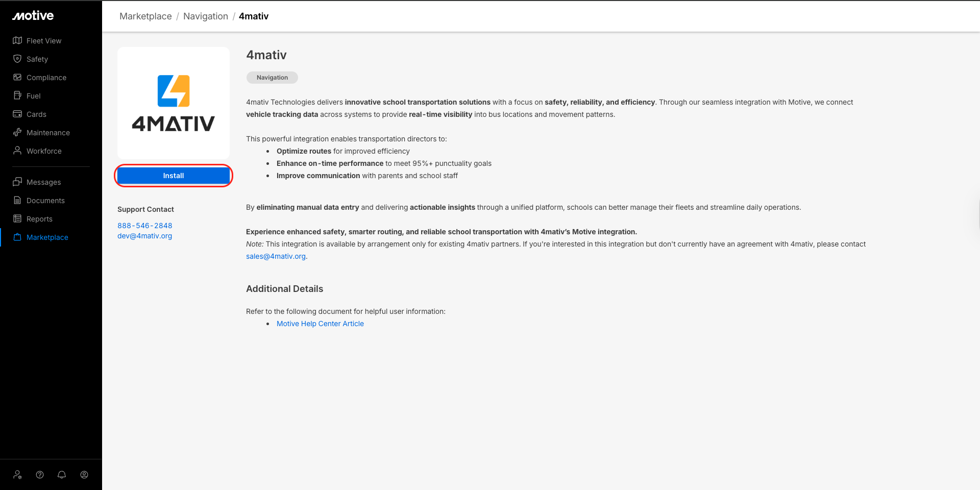This screenshot has width=980, height=490.
Task: Open the Fuel pump icon
Action: [17, 96]
